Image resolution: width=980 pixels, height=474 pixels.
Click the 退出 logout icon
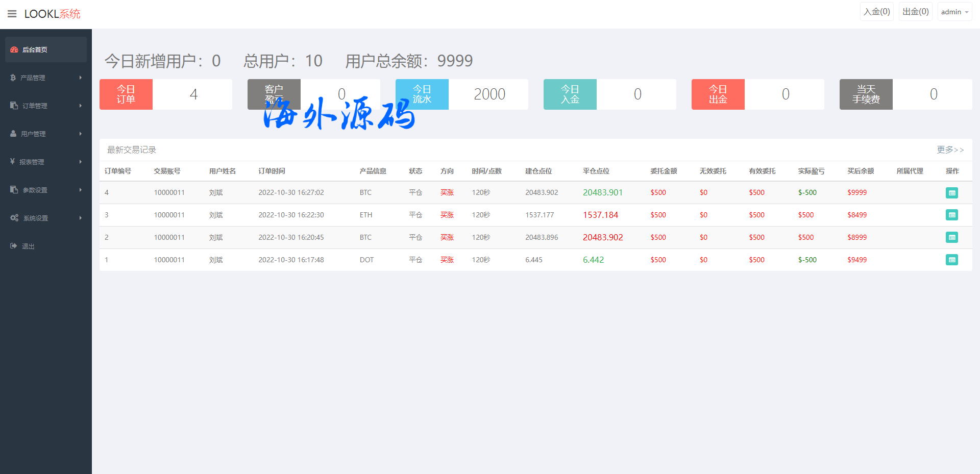coord(14,246)
